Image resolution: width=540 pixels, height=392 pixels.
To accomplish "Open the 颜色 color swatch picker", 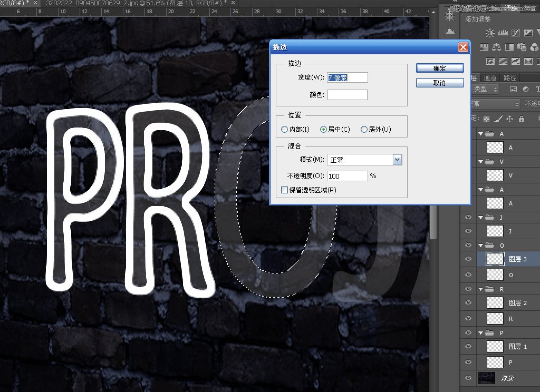I will coord(347,95).
